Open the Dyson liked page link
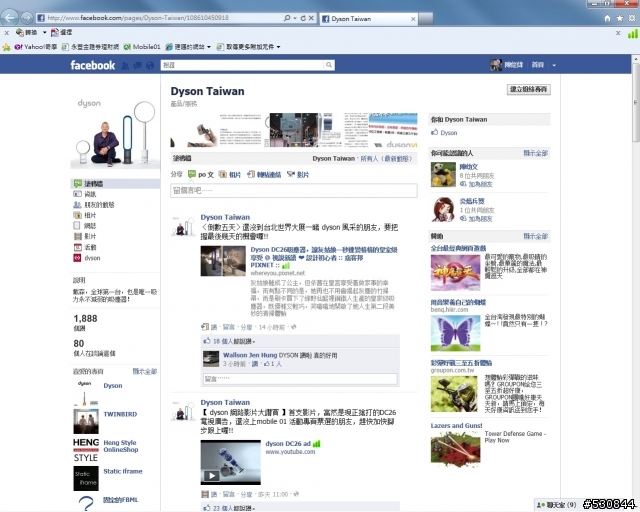640x512 pixels. pos(113,385)
